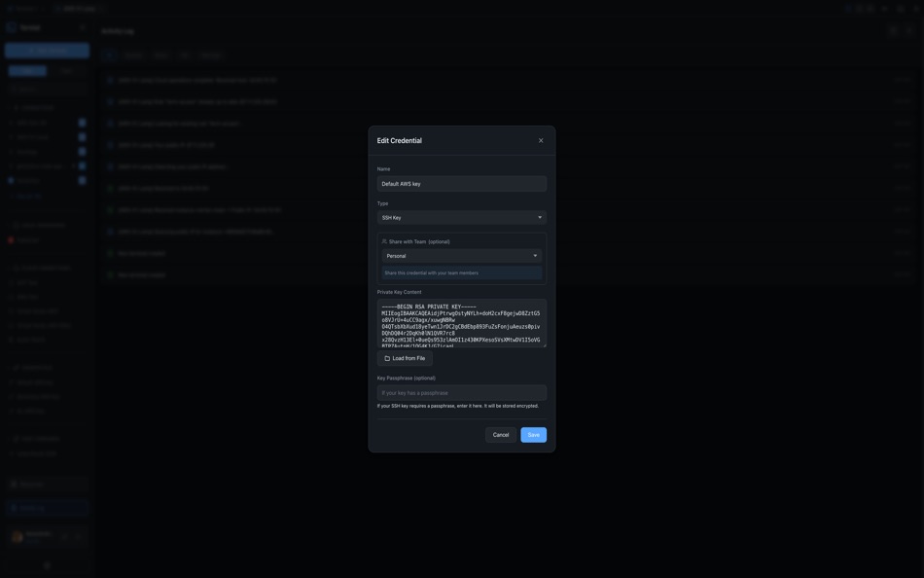924x578 pixels.
Task: Click the user avatar thumbnail at sidebar bottom
Action: click(16, 534)
